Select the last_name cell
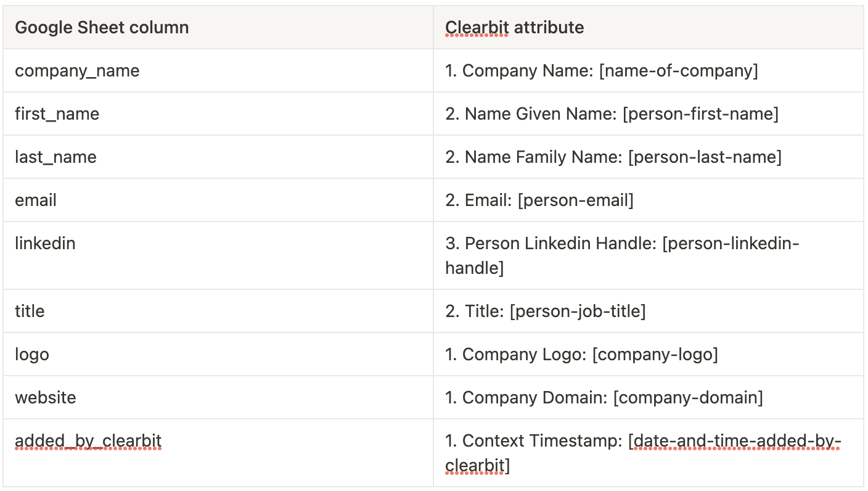The image size is (868, 491). (218, 157)
